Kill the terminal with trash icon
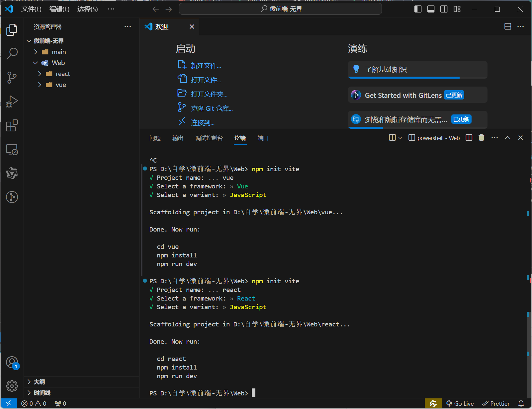The image size is (532, 409). (x=482, y=138)
